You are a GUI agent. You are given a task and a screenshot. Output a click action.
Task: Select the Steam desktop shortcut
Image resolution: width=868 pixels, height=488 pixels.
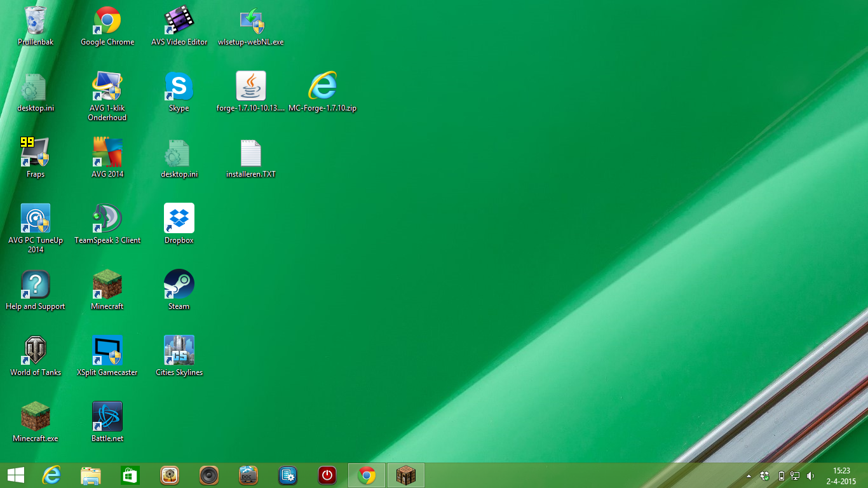pyautogui.click(x=179, y=290)
